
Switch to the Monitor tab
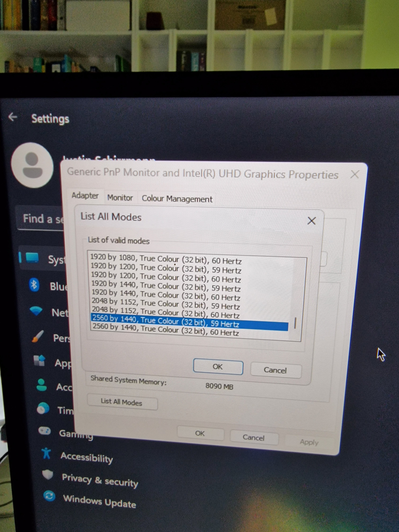click(x=120, y=198)
